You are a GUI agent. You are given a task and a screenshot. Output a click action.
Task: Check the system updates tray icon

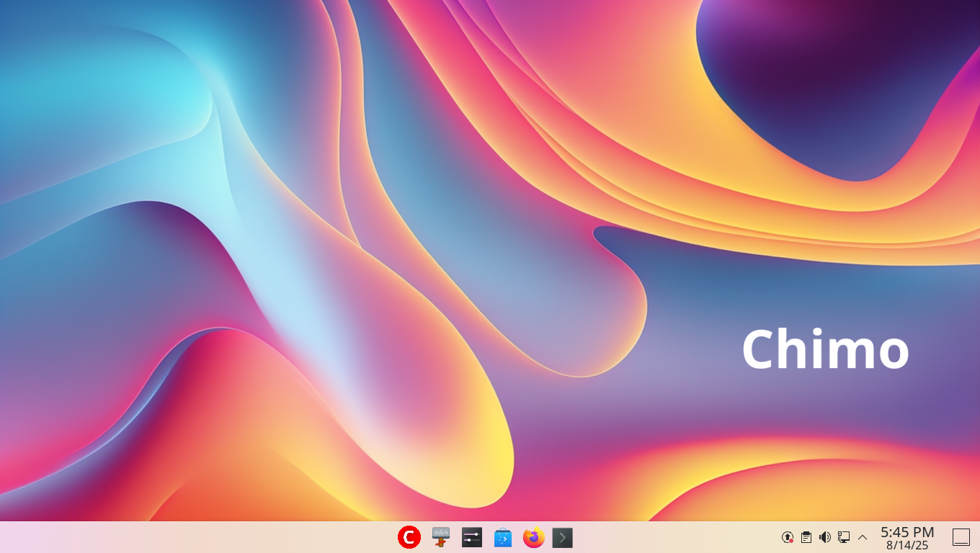click(788, 537)
